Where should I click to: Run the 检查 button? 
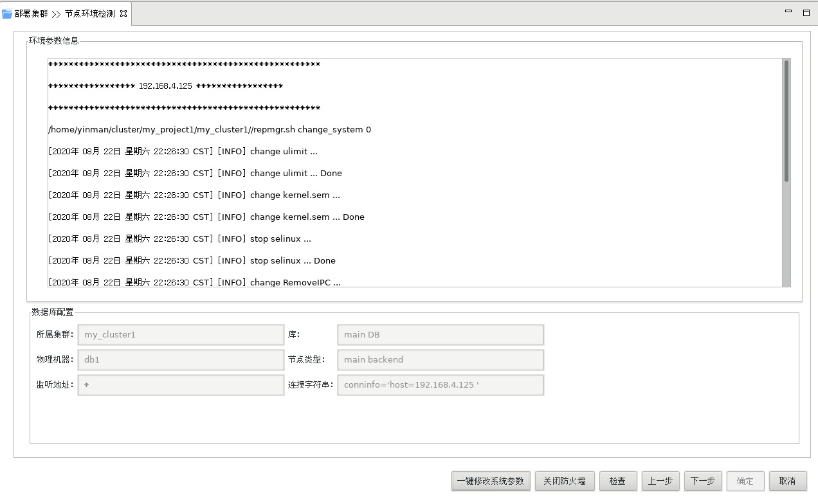pos(618,481)
